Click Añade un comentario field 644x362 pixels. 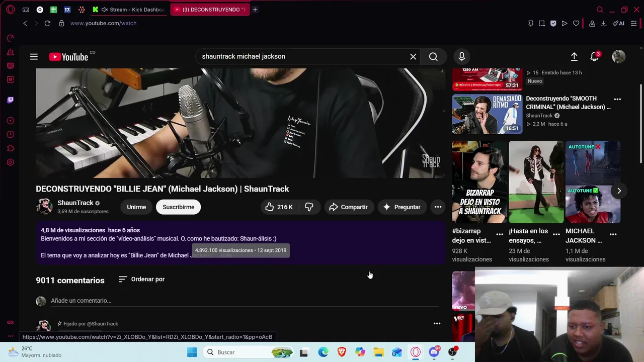click(x=245, y=301)
